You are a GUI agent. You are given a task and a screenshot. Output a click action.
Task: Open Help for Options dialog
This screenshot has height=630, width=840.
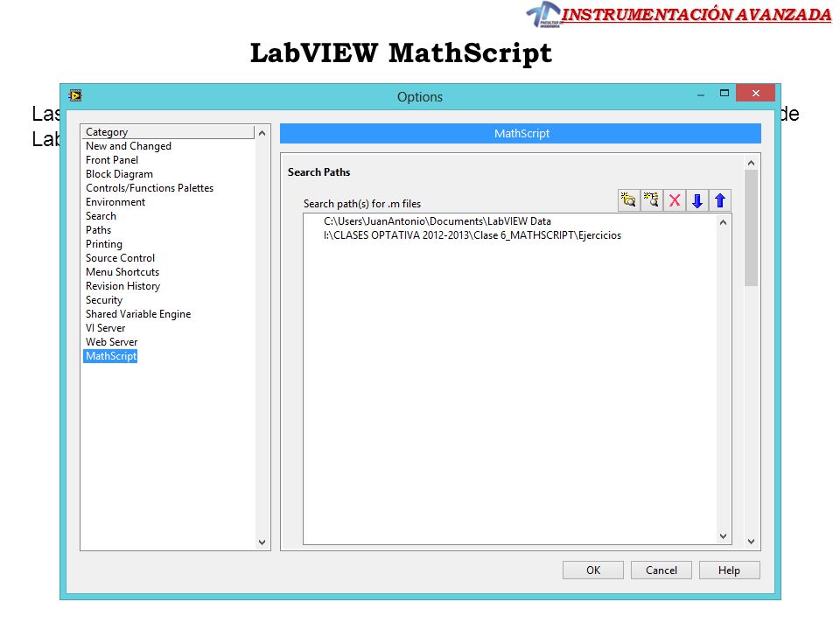coord(729,570)
